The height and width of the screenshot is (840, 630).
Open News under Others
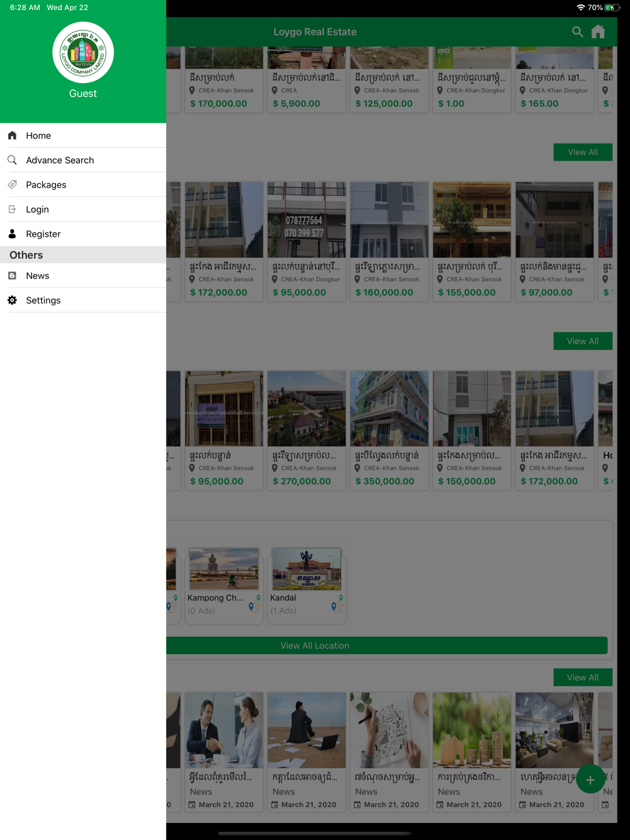pos(83,276)
